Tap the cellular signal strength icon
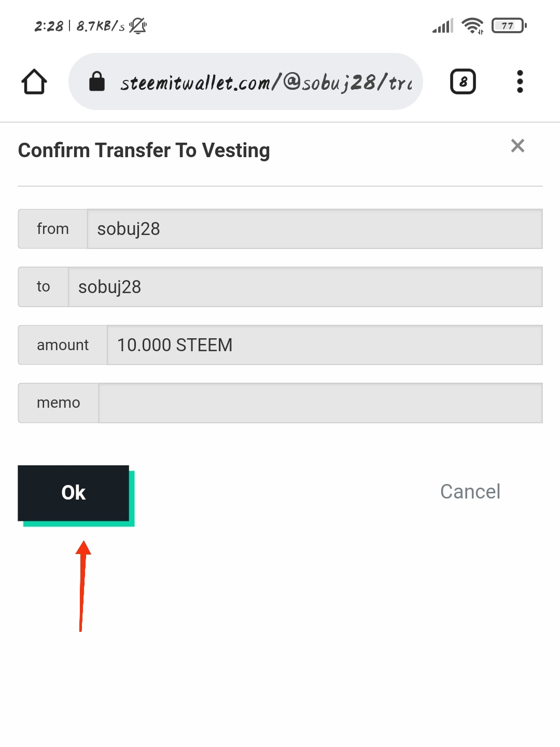The width and height of the screenshot is (560, 747). pyautogui.click(x=443, y=25)
